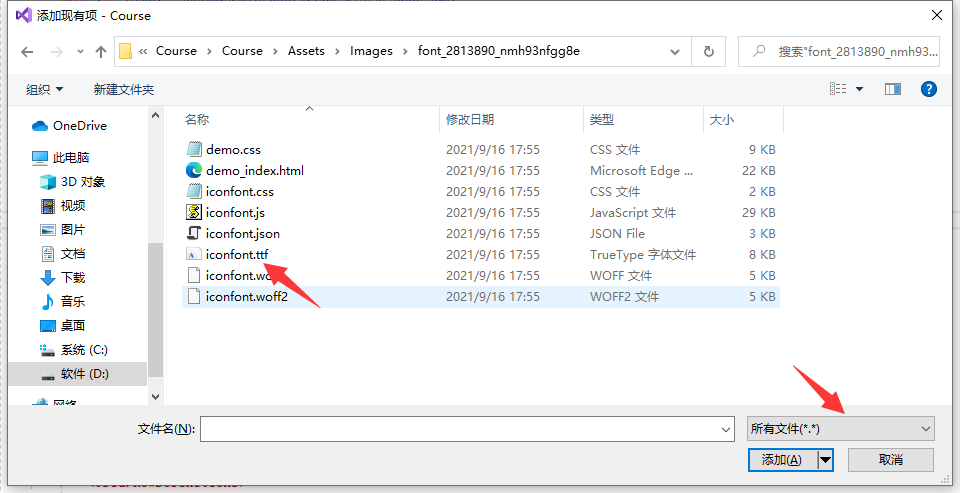Close the 添加现有项 dialog
The image size is (960, 493).
pyautogui.click(x=937, y=15)
